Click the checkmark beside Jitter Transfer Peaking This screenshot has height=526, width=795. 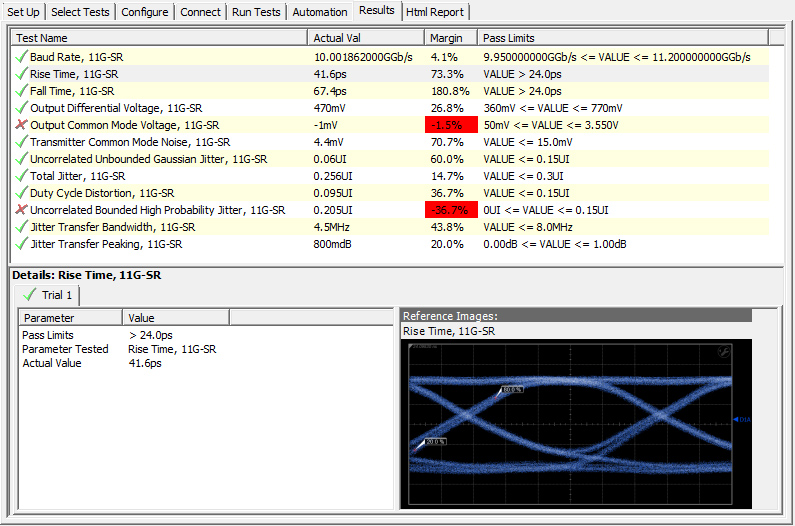(21, 244)
